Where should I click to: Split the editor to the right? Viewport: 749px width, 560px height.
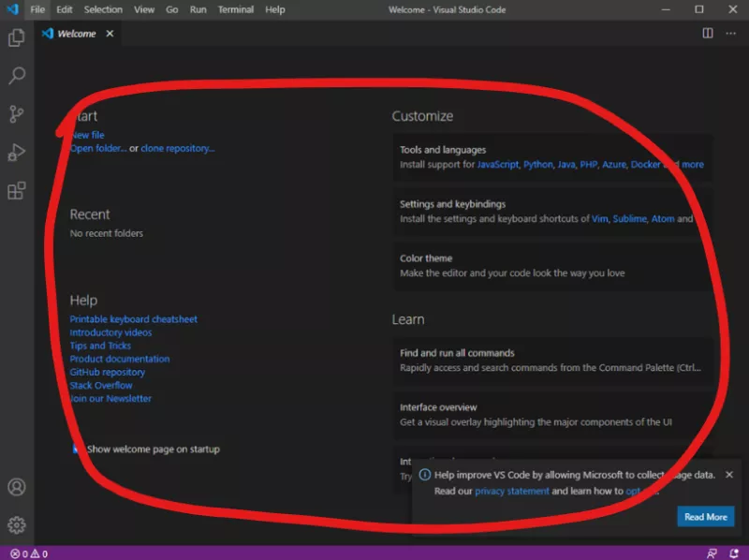tap(708, 33)
